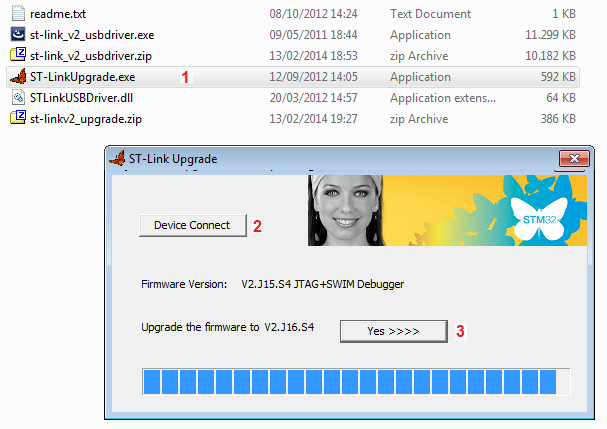This screenshot has width=607, height=429.
Task: Close the ST-Link Upgrade dialog
Action: 574,158
